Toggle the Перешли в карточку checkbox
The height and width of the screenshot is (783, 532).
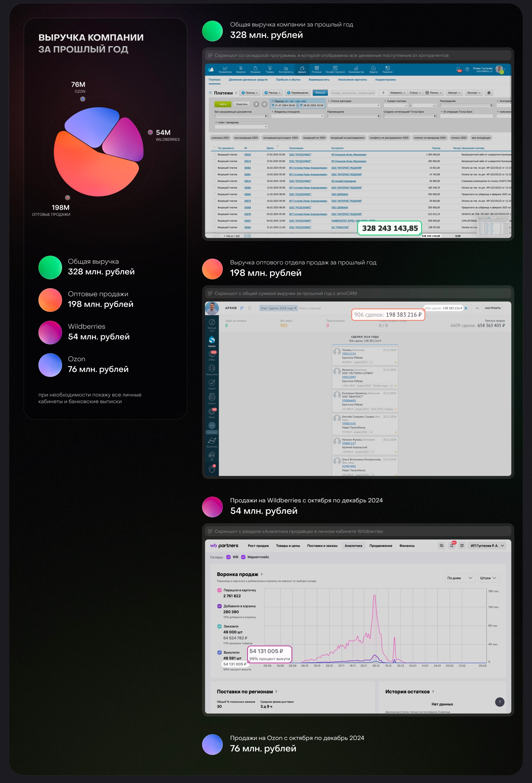click(220, 590)
